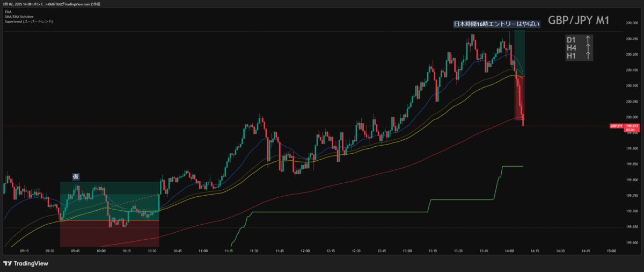
Task: Click the D1 upward trend arrow
Action: coord(588,39)
